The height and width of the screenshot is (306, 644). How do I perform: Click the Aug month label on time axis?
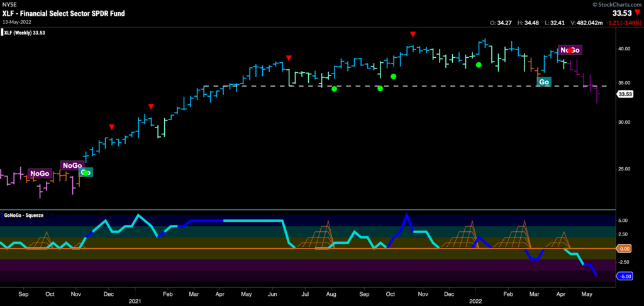coord(331,294)
